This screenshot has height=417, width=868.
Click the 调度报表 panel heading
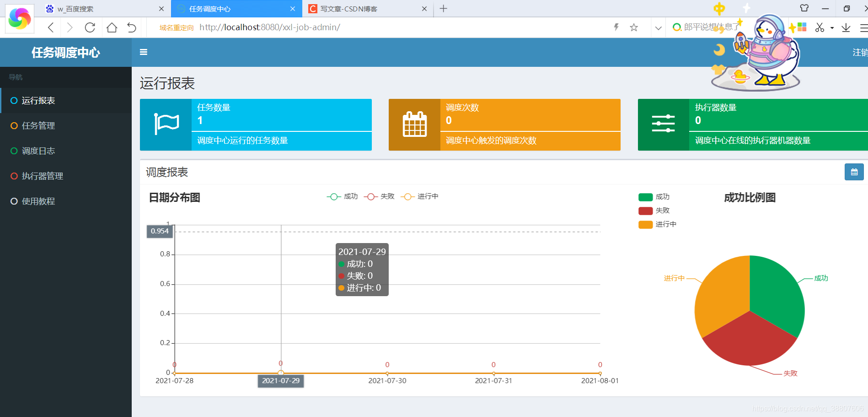point(167,172)
